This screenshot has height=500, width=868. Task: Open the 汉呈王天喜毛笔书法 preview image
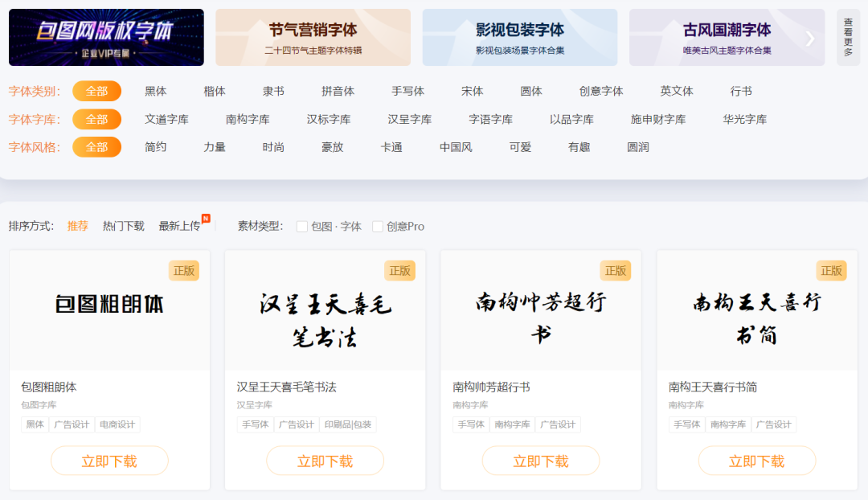[325, 310]
